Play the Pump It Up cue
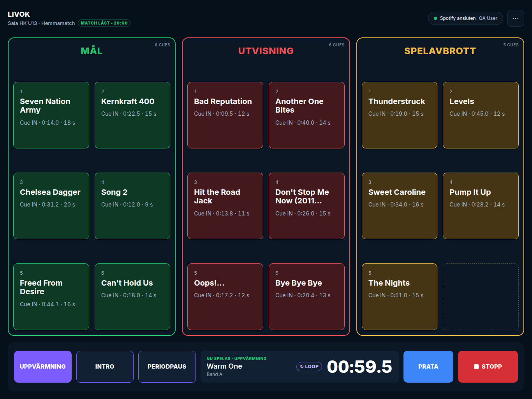532x399 pixels. [481, 206]
